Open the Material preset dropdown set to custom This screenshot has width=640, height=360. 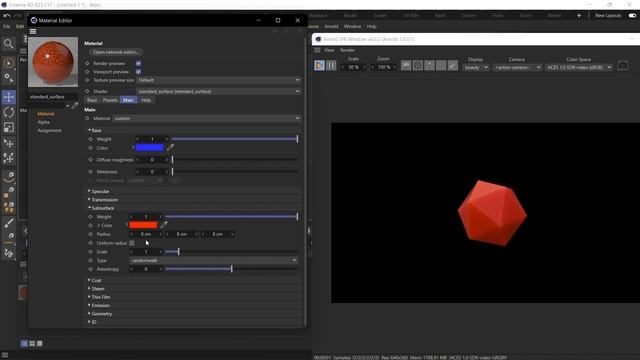coord(207,118)
